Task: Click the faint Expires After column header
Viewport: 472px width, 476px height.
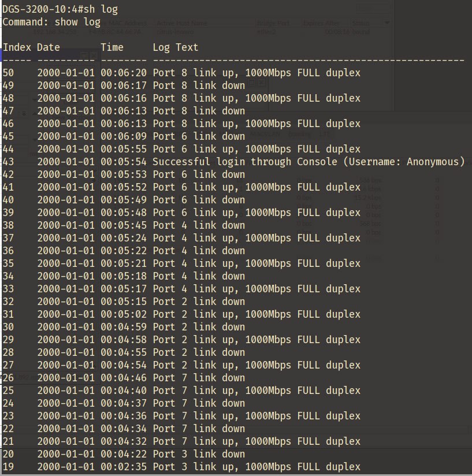Action: [x=321, y=23]
